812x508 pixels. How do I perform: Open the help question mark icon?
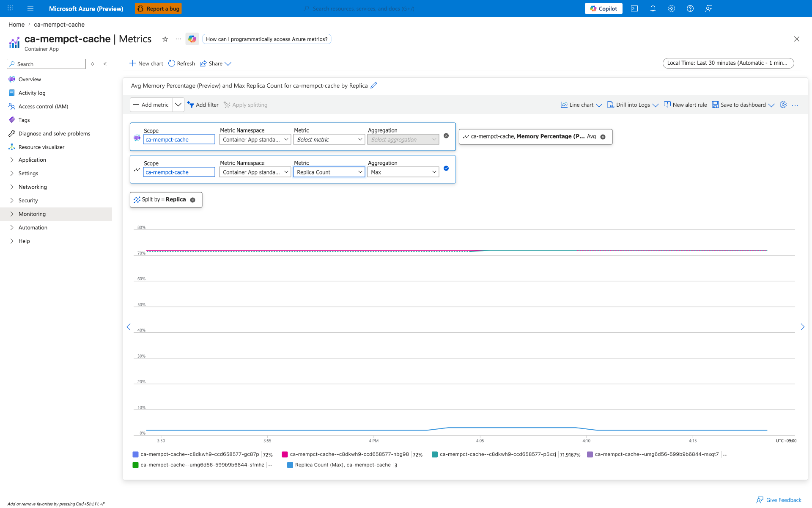(x=690, y=8)
